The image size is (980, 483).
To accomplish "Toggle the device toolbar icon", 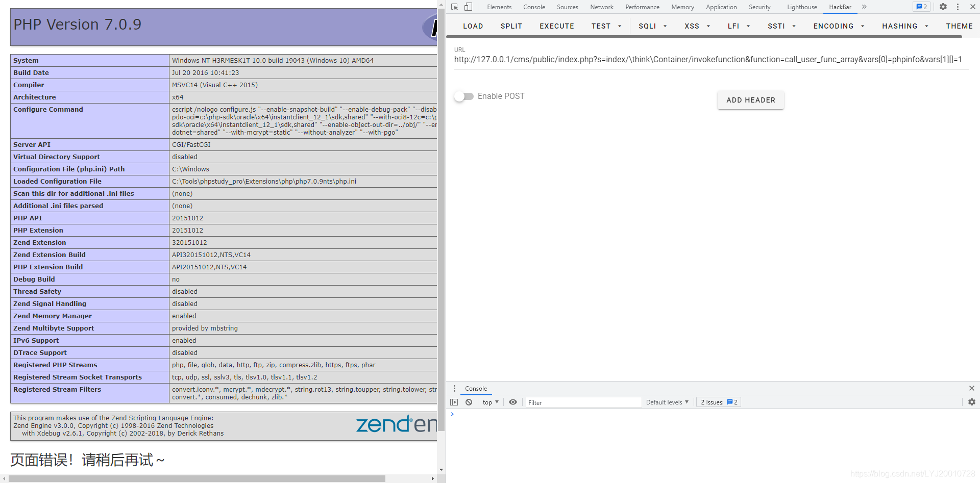I will pos(468,7).
